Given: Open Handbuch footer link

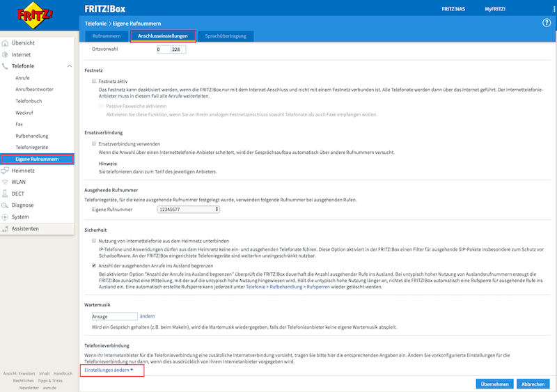Looking at the screenshot, I should [x=63, y=373].
